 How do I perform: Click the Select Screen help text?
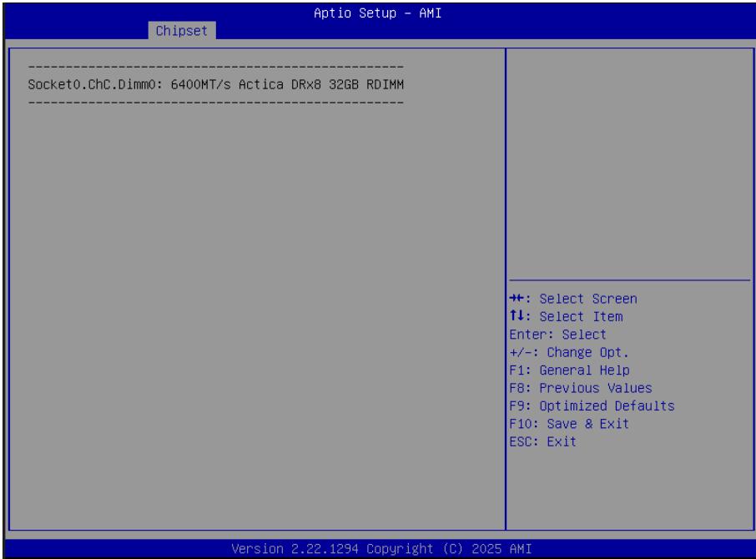[588, 299]
